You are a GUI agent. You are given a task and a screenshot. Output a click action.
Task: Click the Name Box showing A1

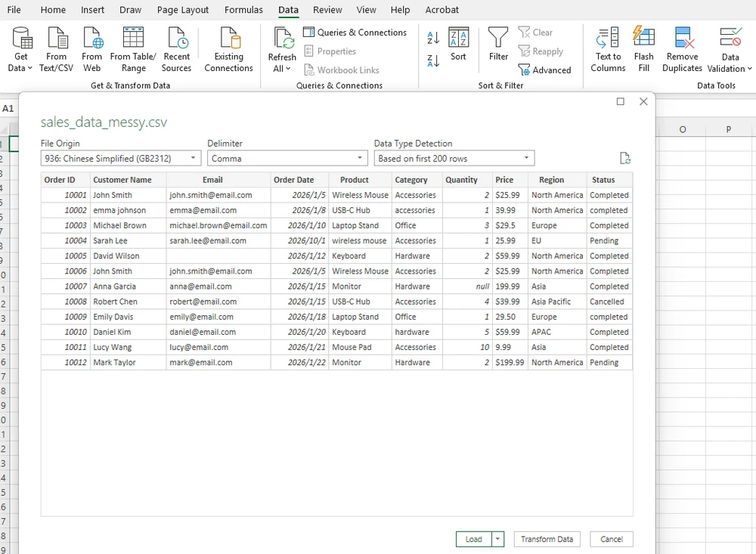click(9, 109)
